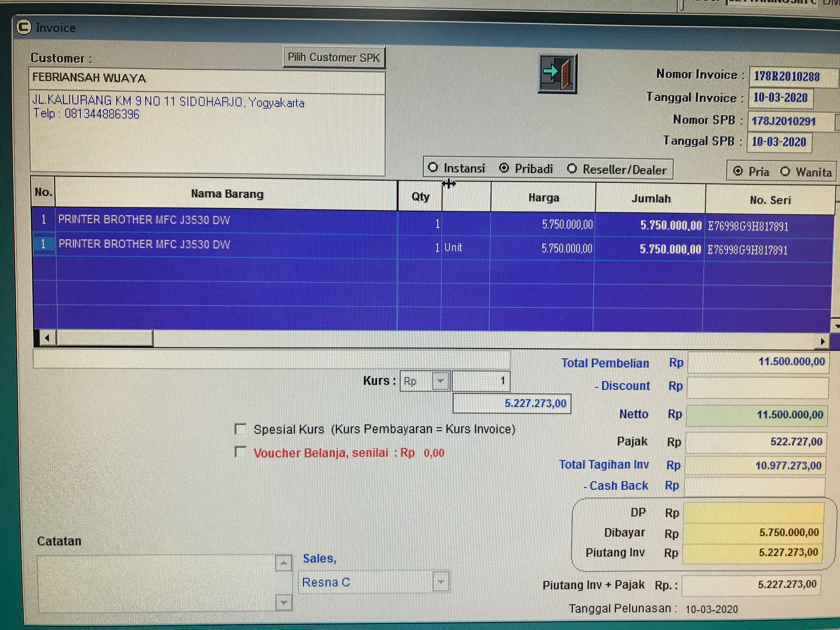
Task: Click the exit door icon
Action: click(557, 74)
